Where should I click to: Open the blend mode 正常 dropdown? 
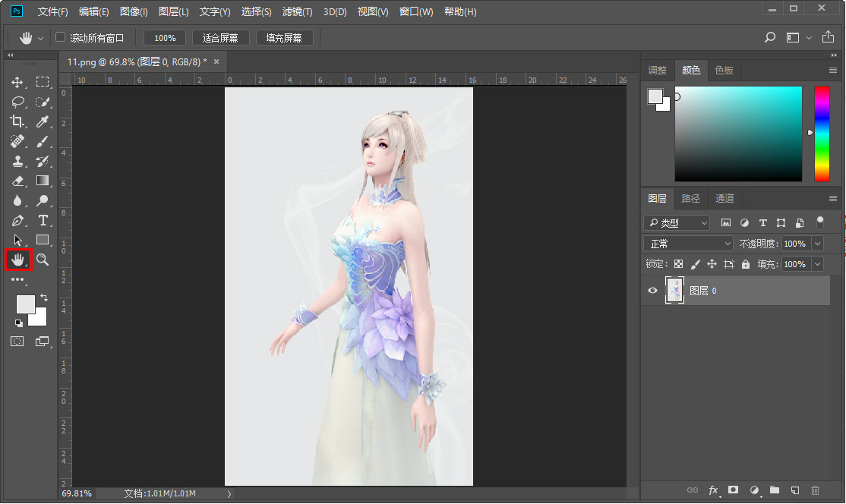(x=689, y=244)
